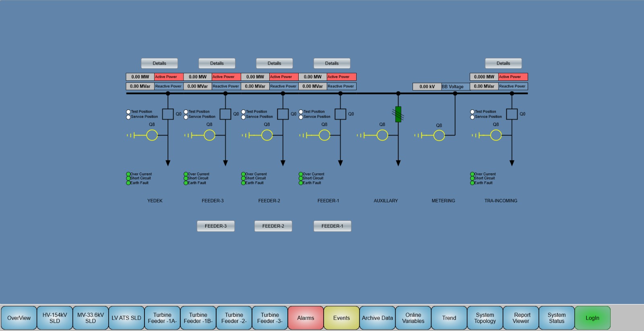Select Service Position radio for FEEDER-3

click(186, 117)
